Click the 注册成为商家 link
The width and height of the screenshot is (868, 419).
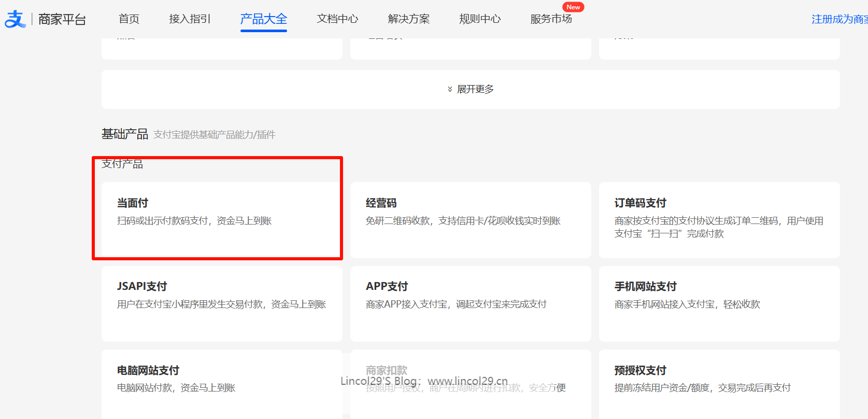839,19
